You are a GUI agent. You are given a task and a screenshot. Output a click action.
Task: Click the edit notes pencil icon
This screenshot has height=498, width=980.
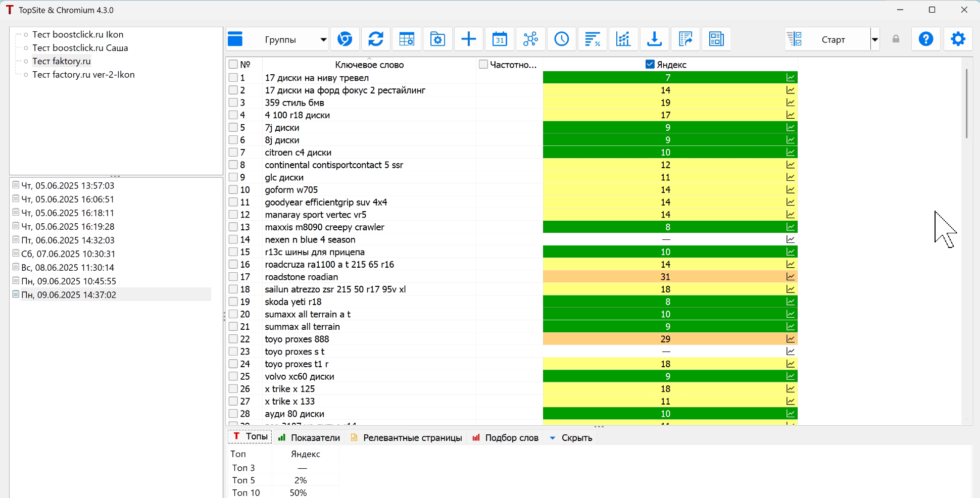point(685,39)
